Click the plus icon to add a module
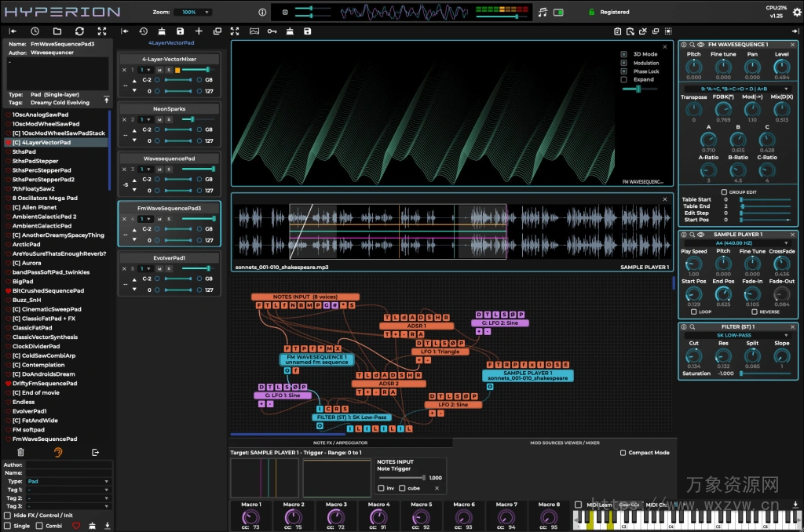Screen dimensions: 804x532 click(199, 31)
